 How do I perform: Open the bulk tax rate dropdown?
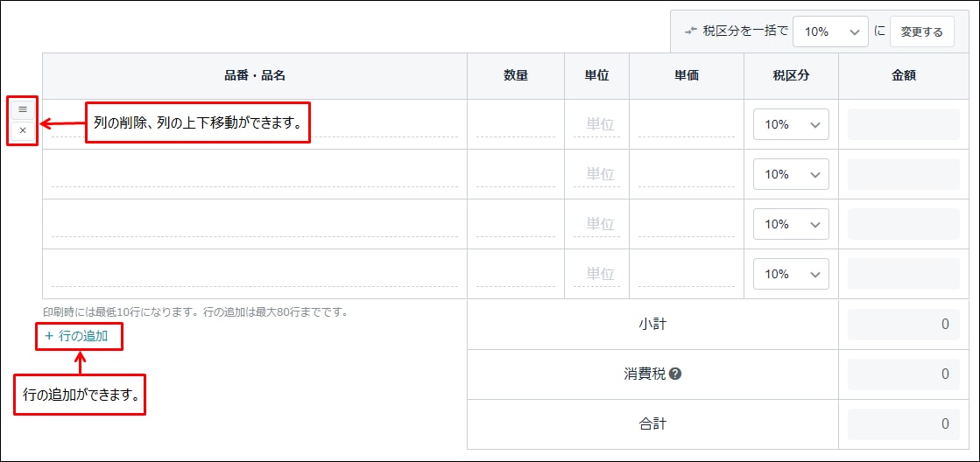pos(829,31)
